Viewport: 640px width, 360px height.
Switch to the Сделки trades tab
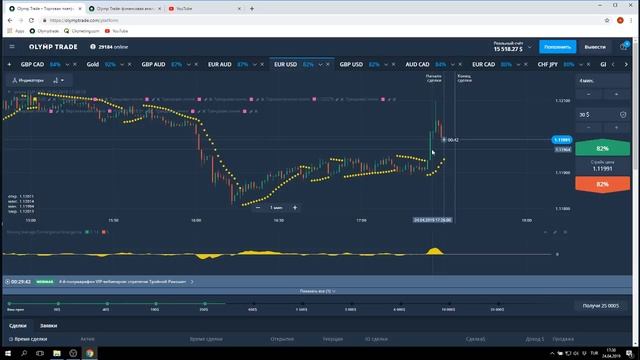(18, 326)
